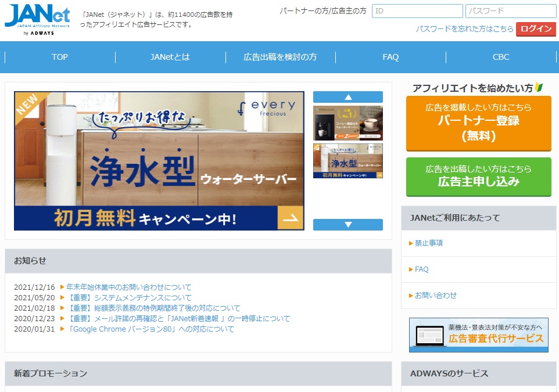559x392 pixels.
Task: Click the down arrow of the banner carousel
Action: (x=348, y=225)
